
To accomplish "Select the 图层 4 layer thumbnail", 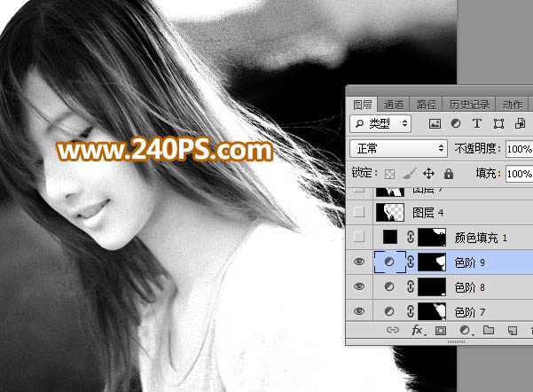I will click(390, 212).
